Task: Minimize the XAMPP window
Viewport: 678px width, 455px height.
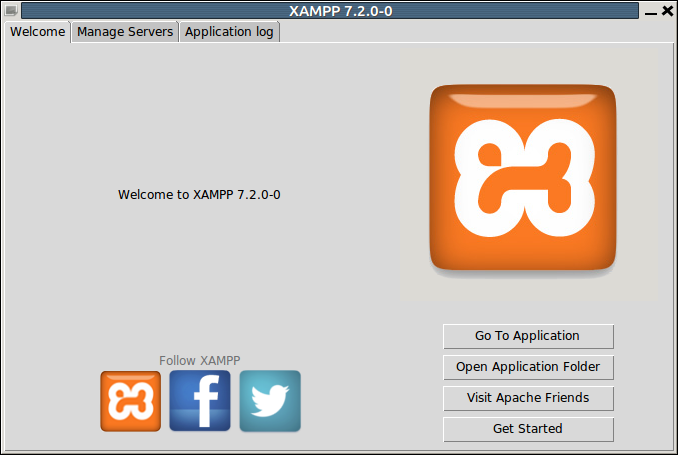Action: pyautogui.click(x=650, y=11)
